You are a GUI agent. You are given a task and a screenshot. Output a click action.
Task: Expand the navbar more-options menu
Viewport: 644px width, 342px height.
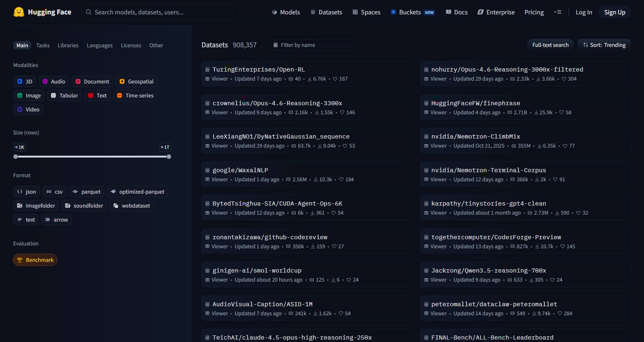click(557, 12)
